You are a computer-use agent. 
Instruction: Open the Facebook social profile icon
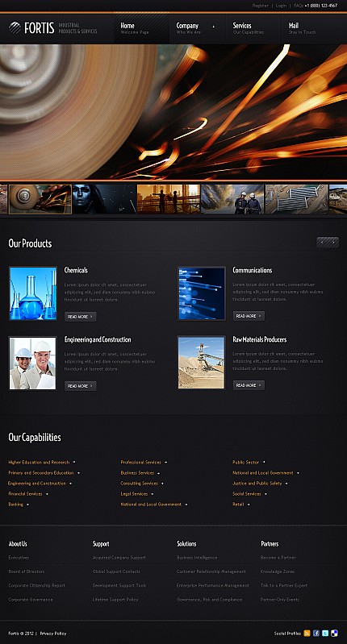[316, 633]
